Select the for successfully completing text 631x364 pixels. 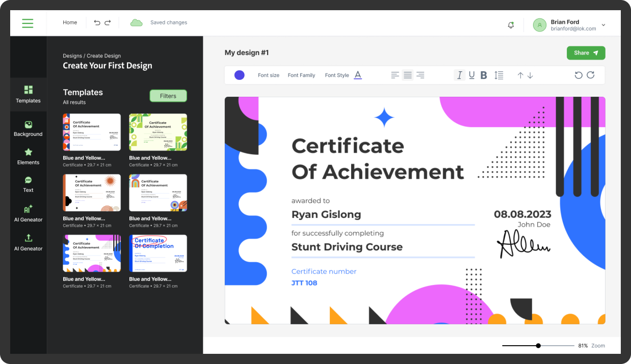click(337, 233)
